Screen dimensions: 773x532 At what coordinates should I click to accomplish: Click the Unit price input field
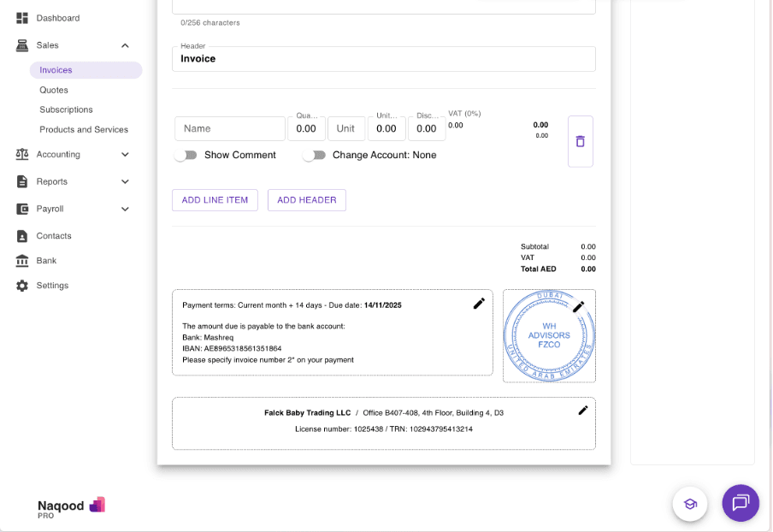pyautogui.click(x=386, y=128)
